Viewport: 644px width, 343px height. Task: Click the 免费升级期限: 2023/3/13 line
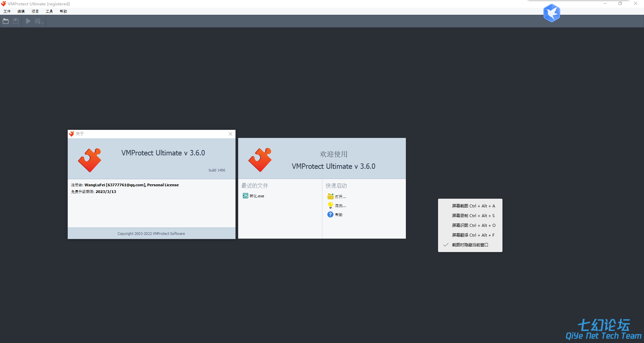coord(94,192)
